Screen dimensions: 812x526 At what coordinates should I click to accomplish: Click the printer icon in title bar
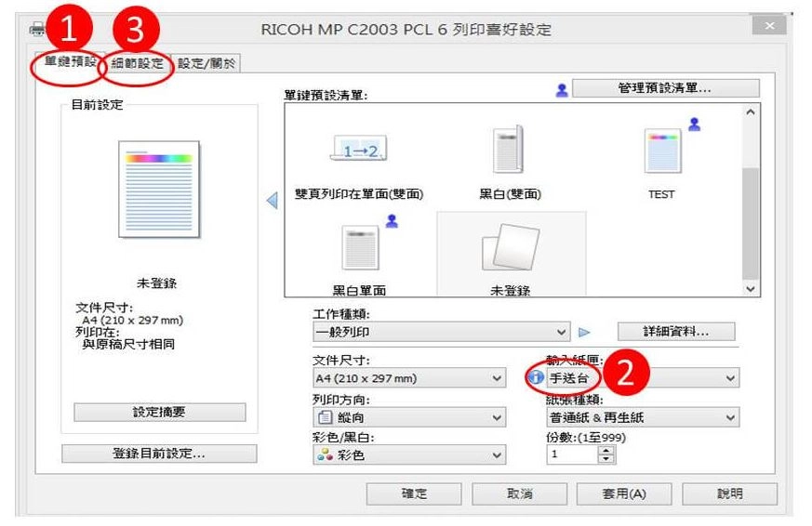[37, 30]
